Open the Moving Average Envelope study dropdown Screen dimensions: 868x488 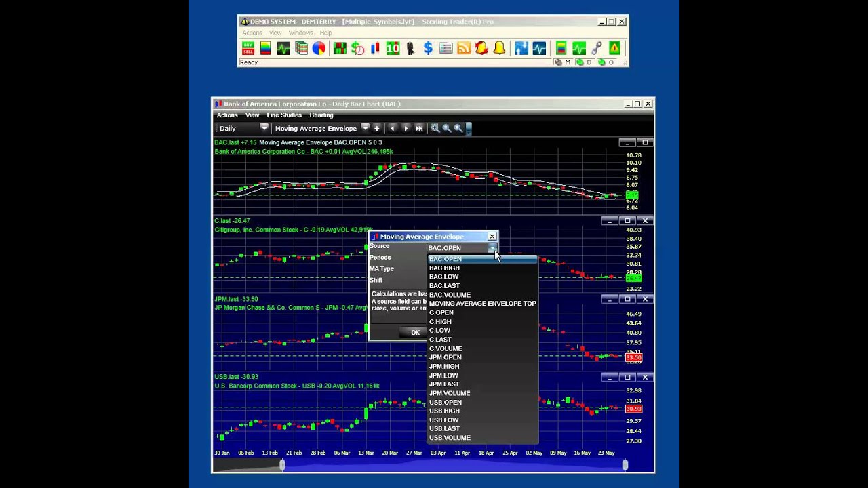pyautogui.click(x=365, y=127)
